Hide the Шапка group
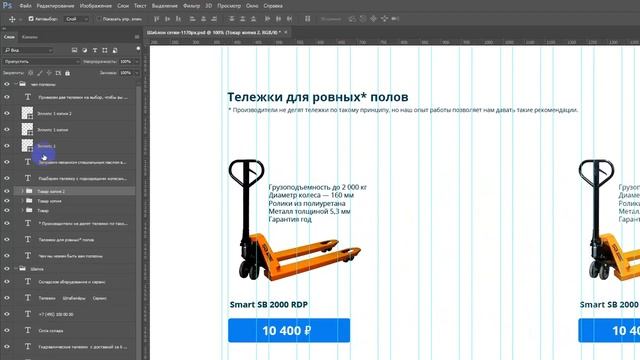Image resolution: width=640 pixels, height=360 pixels. (7, 269)
